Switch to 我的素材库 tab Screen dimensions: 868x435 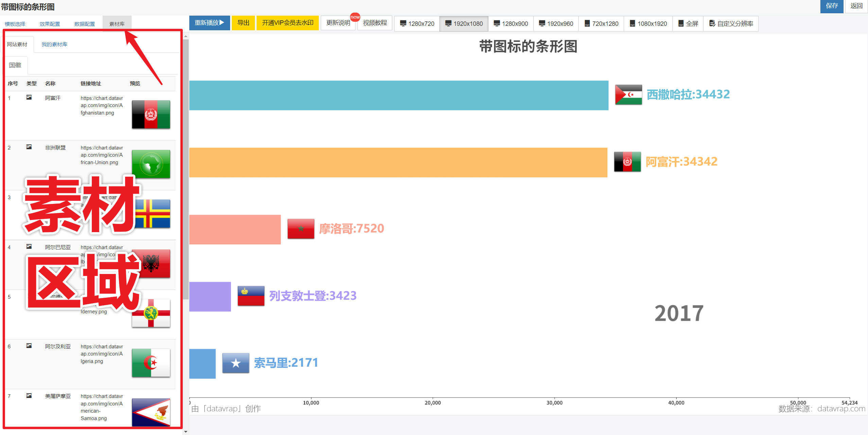[54, 45]
